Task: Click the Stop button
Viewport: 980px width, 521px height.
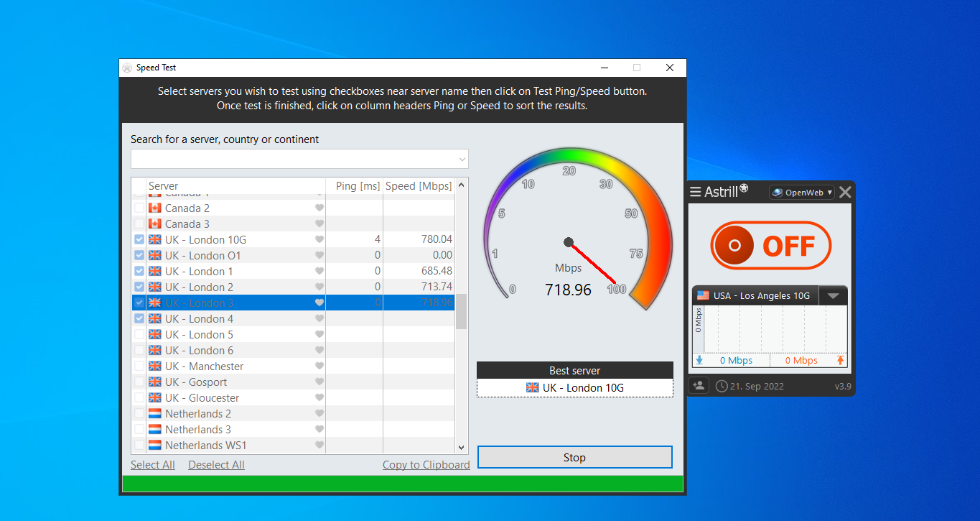Action: click(574, 457)
